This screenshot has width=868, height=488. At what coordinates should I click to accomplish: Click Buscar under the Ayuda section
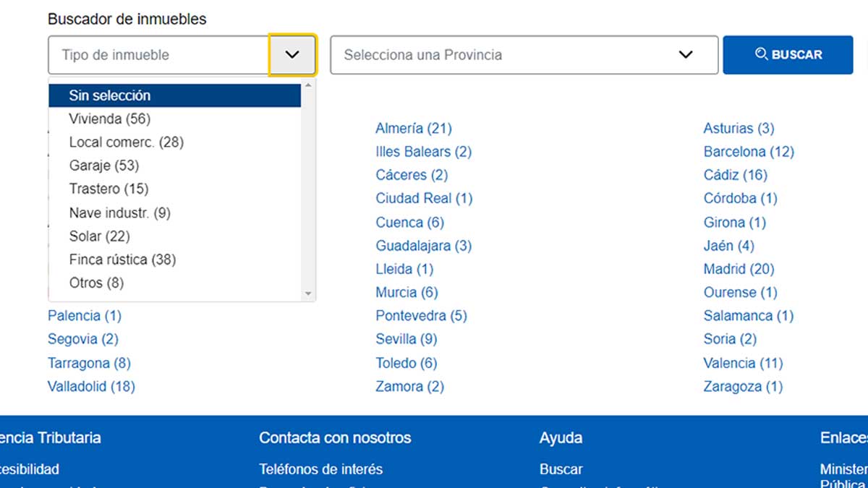coord(561,469)
